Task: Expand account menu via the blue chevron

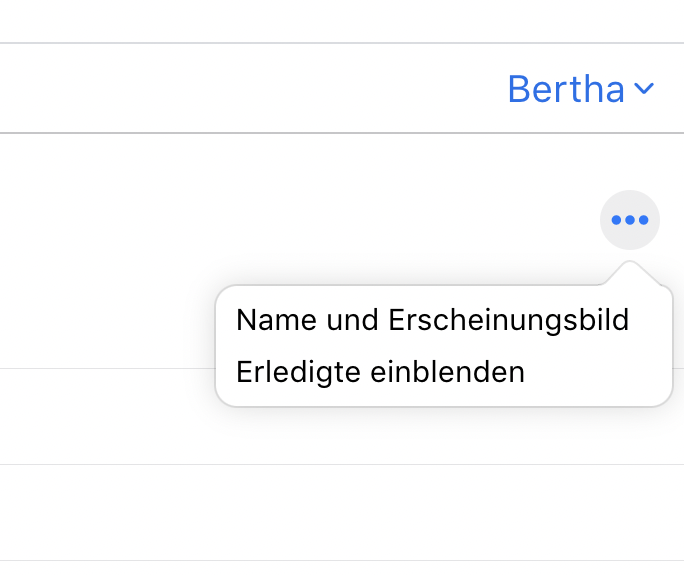Action: tap(644, 89)
